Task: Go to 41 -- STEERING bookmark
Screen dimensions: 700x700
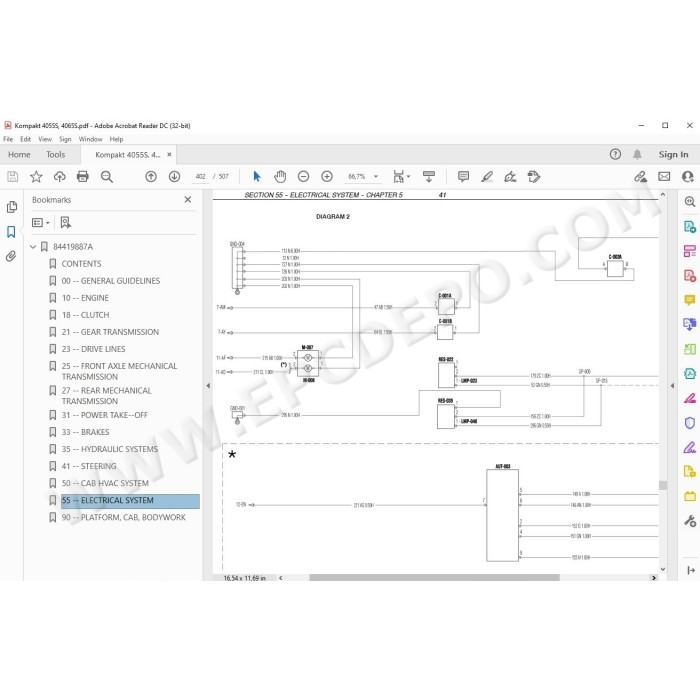Action: (x=89, y=466)
